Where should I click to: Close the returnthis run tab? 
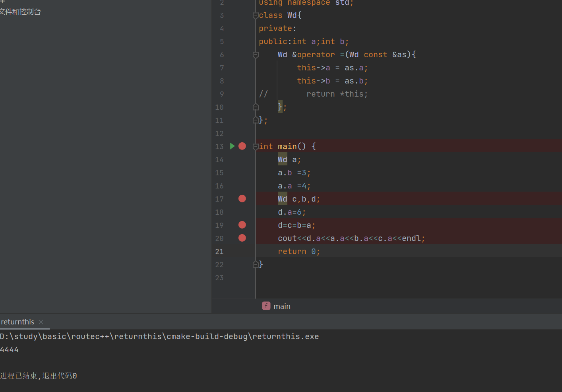(x=41, y=322)
